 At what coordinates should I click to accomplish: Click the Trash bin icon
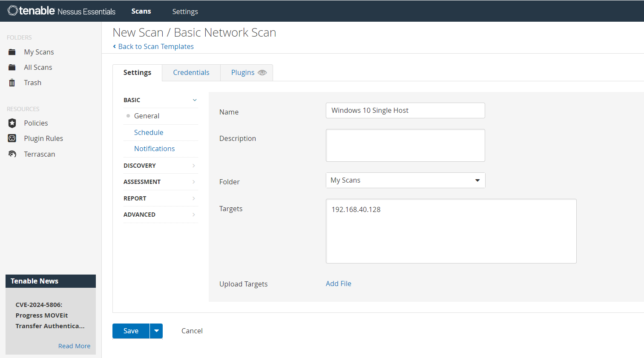click(12, 83)
